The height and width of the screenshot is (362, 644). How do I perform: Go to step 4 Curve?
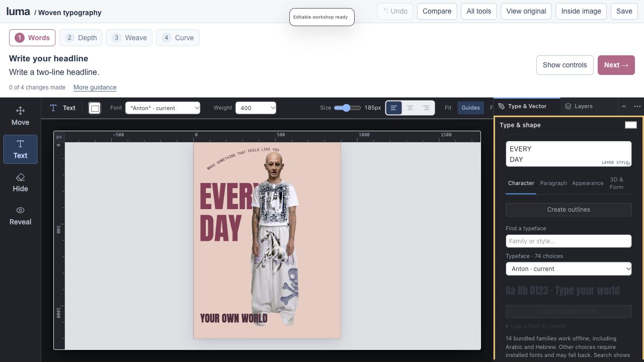click(x=178, y=38)
